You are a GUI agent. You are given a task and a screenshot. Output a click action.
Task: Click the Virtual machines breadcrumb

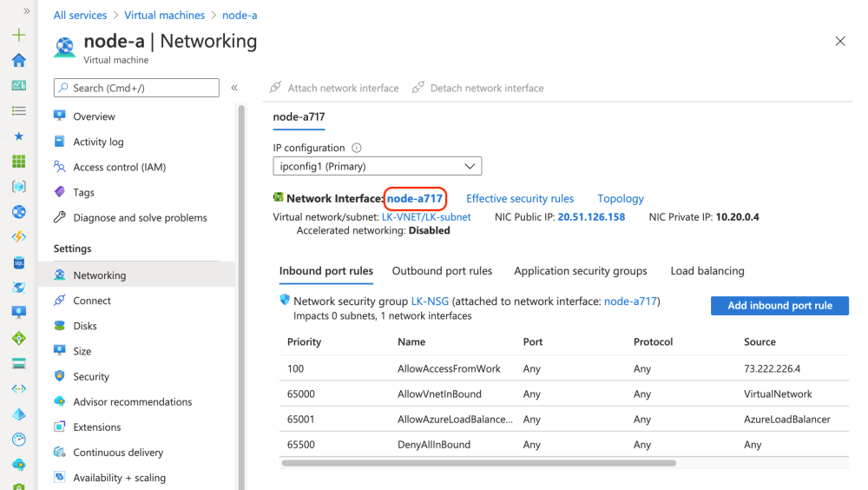point(164,16)
